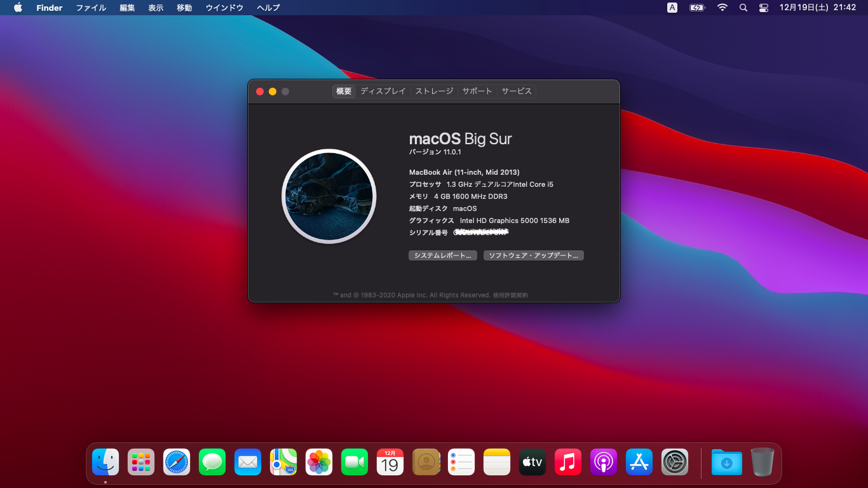Screen dimensions: 868x488
Task: Open System Preferences gear icon
Action: tap(675, 462)
